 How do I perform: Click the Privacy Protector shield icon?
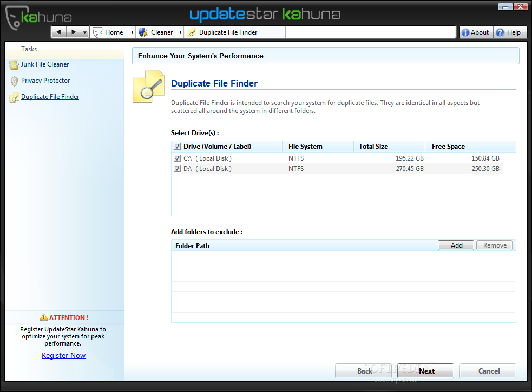[14, 81]
